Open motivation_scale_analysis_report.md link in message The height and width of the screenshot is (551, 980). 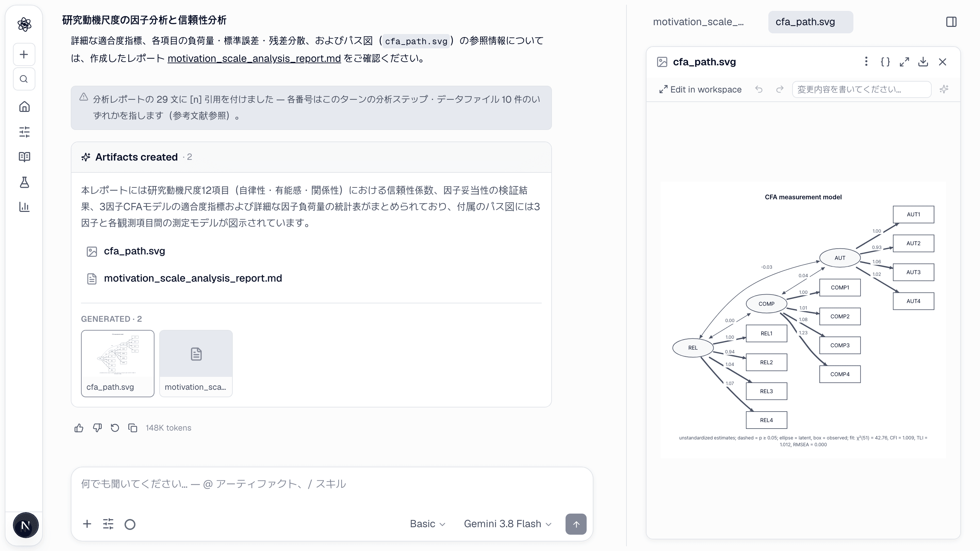(254, 59)
